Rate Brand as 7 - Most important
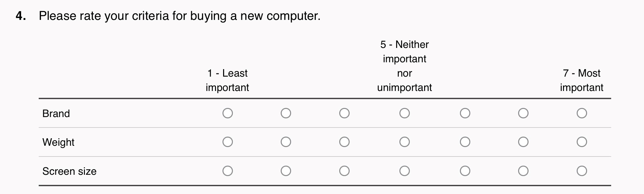Screen dimensions: 644x194 tap(582, 113)
